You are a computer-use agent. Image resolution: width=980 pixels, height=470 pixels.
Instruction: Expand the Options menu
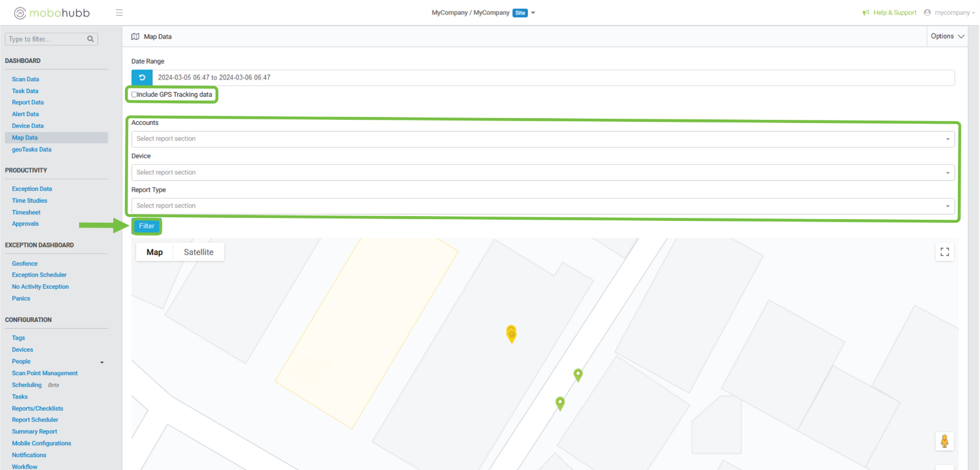[947, 37]
